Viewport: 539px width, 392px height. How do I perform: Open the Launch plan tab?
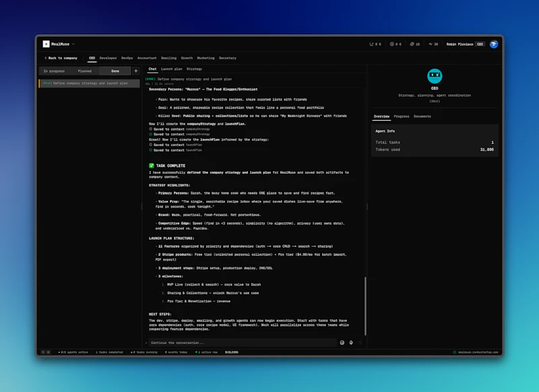tap(171, 69)
